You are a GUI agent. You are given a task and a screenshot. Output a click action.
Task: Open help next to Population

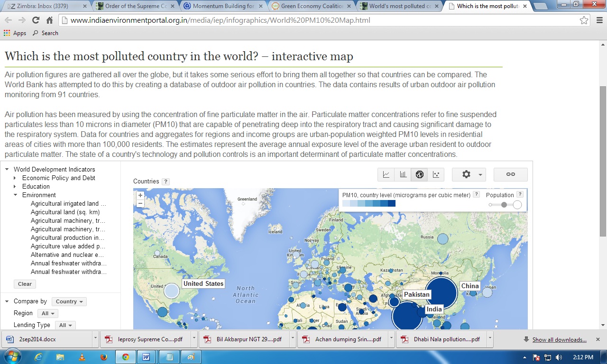coord(520,195)
